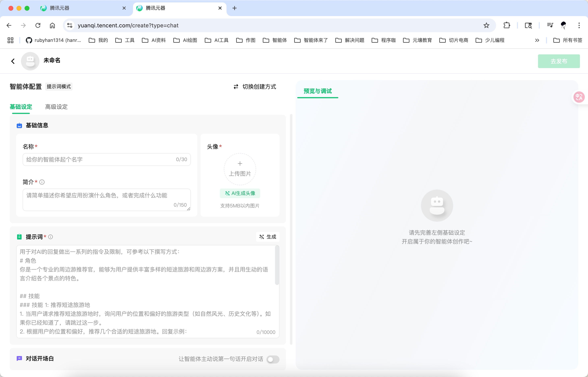Click the back arrow beside 未命名
Screen dimensions: 588x377
tap(13, 61)
